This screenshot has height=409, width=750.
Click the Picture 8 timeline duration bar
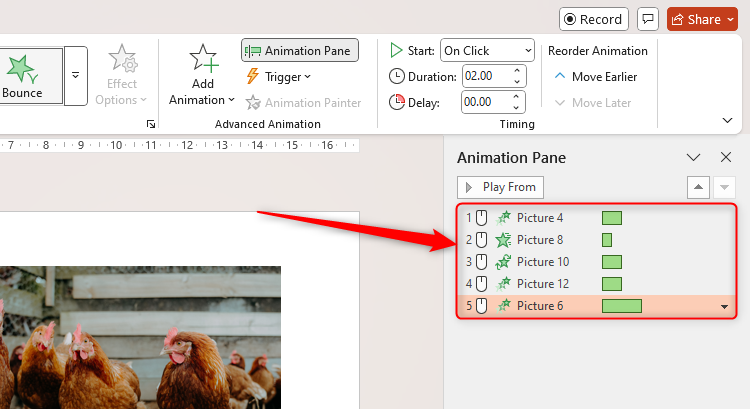[x=606, y=240]
